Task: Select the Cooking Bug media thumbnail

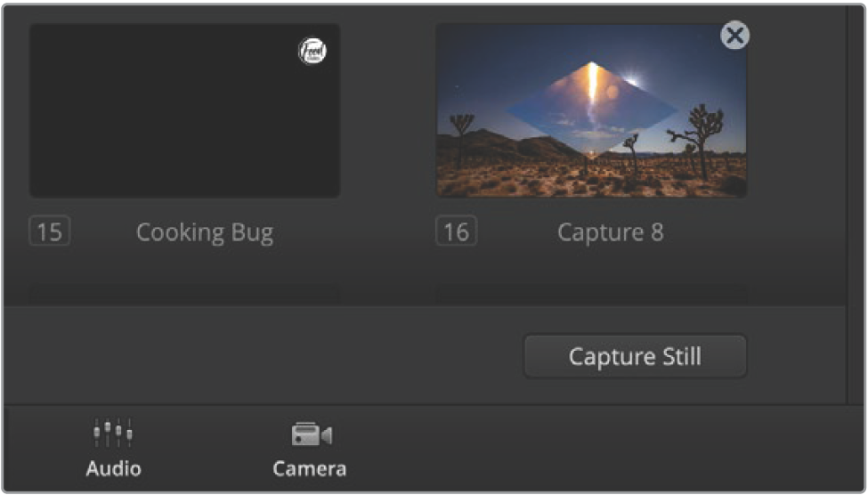Action: [184, 110]
